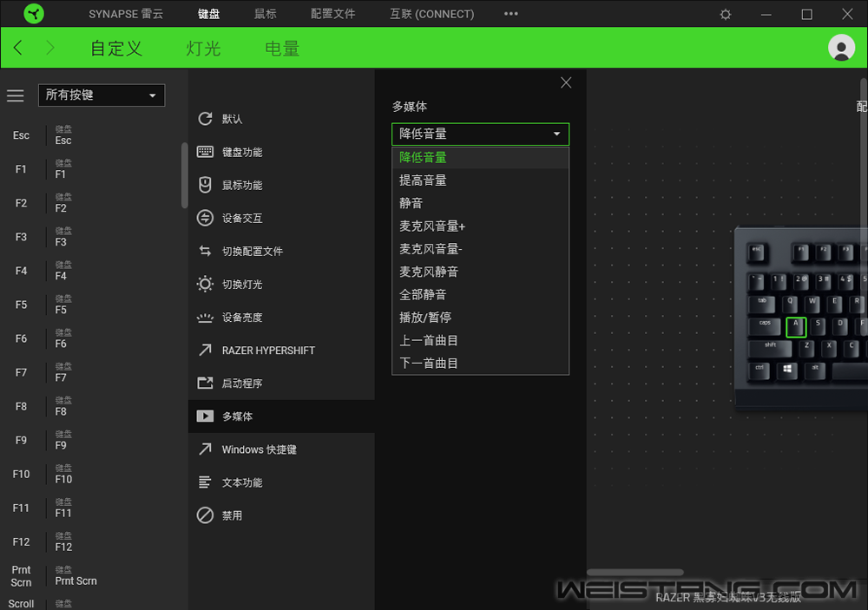Choose 降低音量 from the dropdown list
Image resolution: width=868 pixels, height=610 pixels.
click(480, 157)
